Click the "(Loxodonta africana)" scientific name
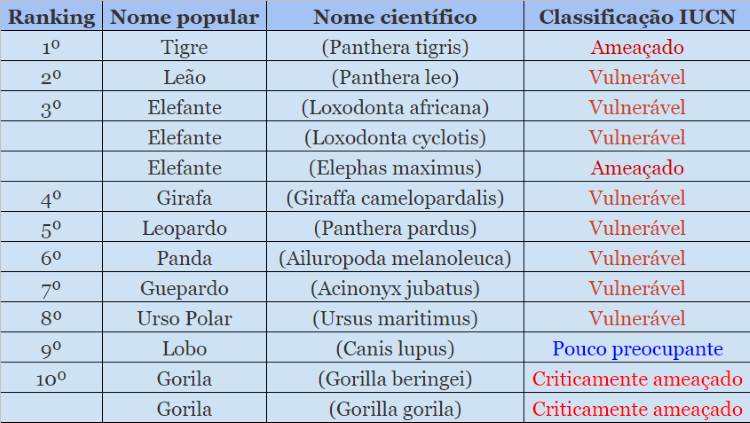750x423 pixels. click(x=394, y=107)
